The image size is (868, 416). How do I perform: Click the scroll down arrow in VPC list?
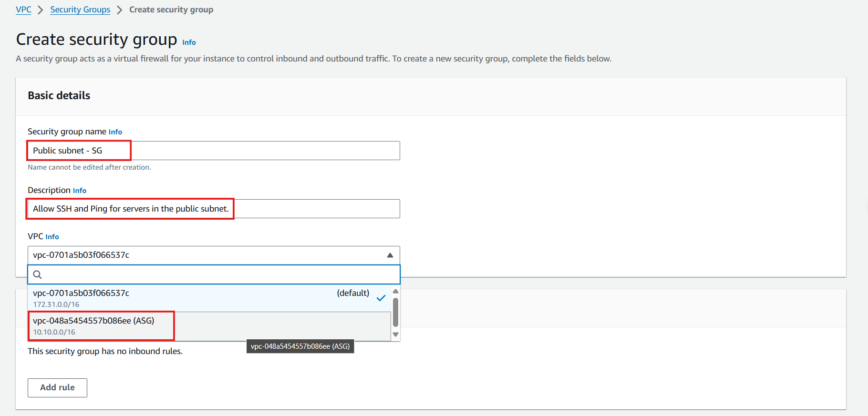(395, 335)
